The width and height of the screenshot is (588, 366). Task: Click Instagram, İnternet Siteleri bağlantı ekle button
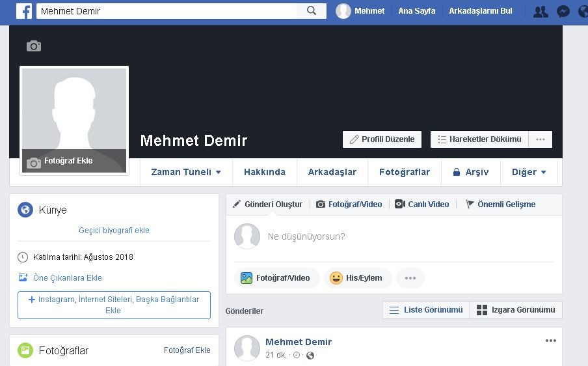114,305
